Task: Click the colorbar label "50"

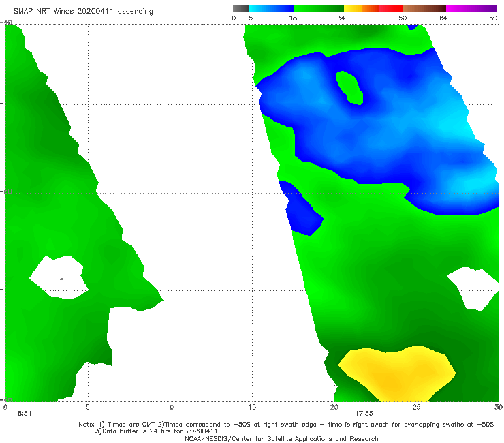Action: 403,18
